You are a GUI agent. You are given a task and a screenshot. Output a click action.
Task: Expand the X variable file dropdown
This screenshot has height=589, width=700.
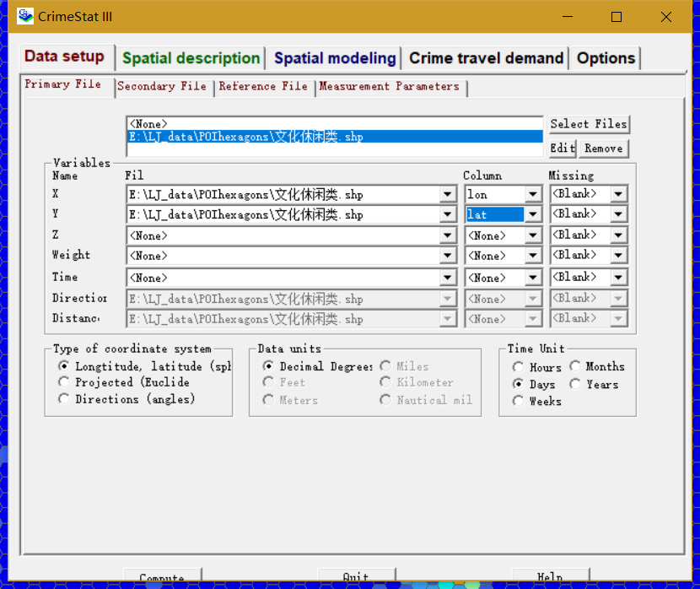pos(447,194)
